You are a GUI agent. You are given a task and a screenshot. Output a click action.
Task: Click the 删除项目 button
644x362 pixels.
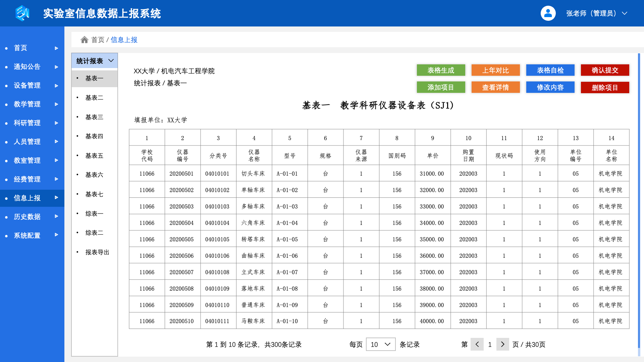pyautogui.click(x=605, y=87)
